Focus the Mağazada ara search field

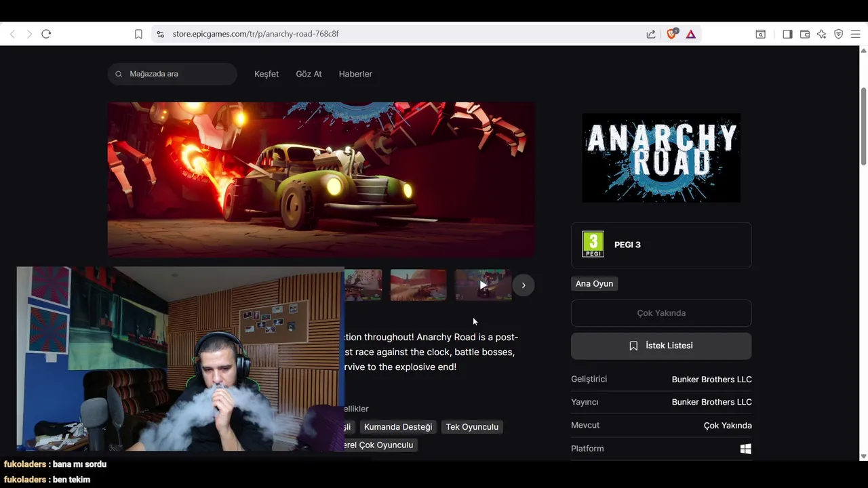click(x=172, y=74)
